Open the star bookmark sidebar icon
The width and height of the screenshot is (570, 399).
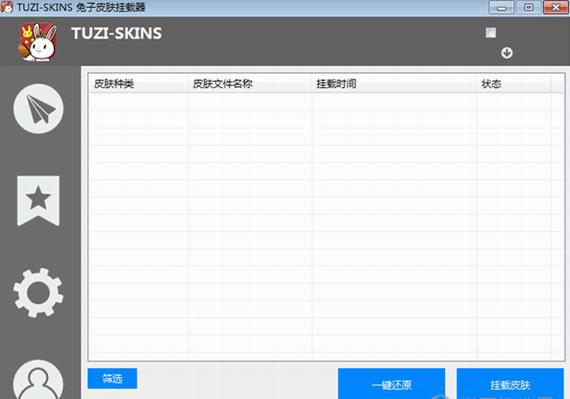[x=38, y=201]
